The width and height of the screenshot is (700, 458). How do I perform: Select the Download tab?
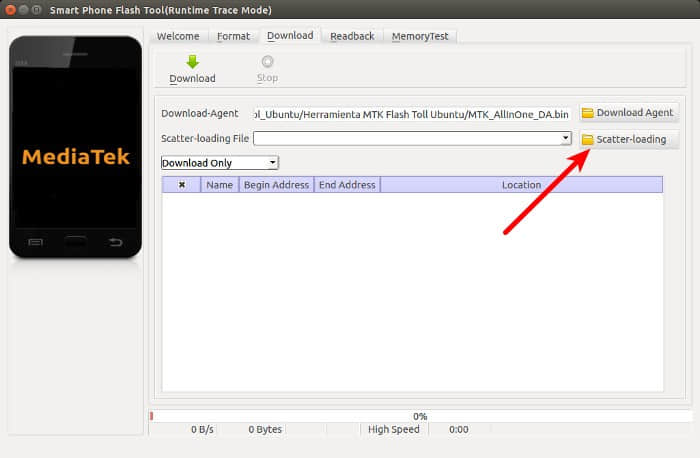[x=290, y=35]
